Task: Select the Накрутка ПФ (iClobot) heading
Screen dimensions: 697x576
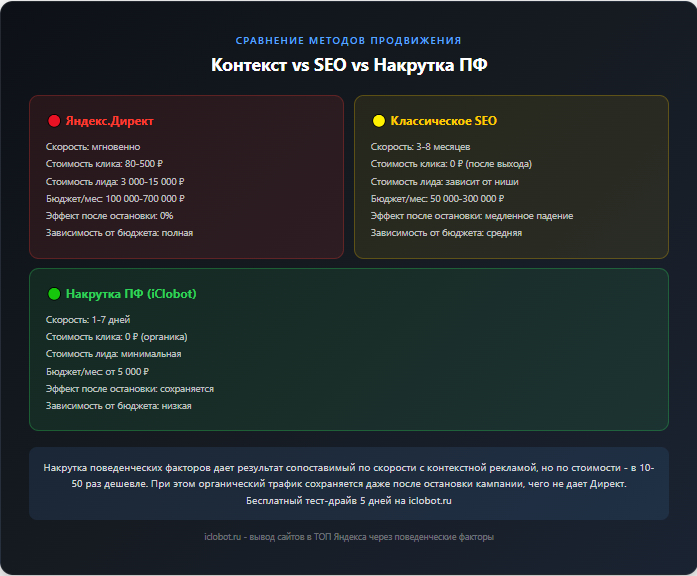Action: tap(131, 294)
